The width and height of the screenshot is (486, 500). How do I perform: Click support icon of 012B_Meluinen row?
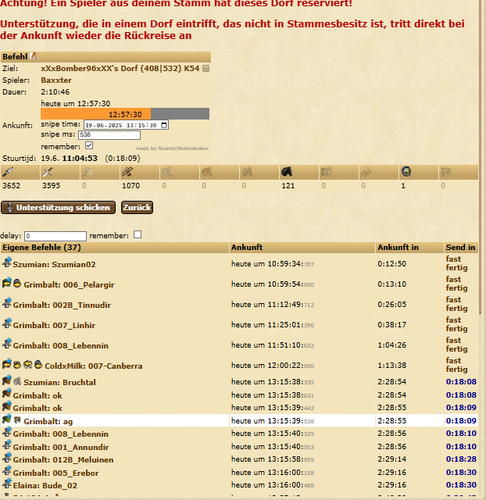click(7, 458)
